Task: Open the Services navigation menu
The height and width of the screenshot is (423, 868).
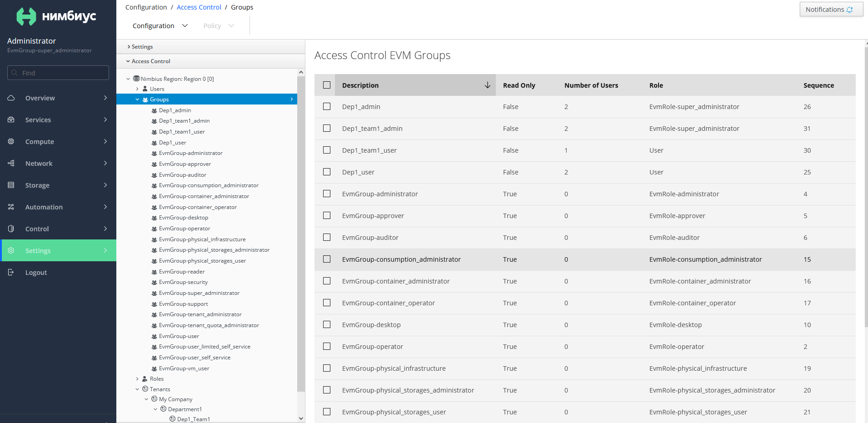Action: [x=58, y=119]
